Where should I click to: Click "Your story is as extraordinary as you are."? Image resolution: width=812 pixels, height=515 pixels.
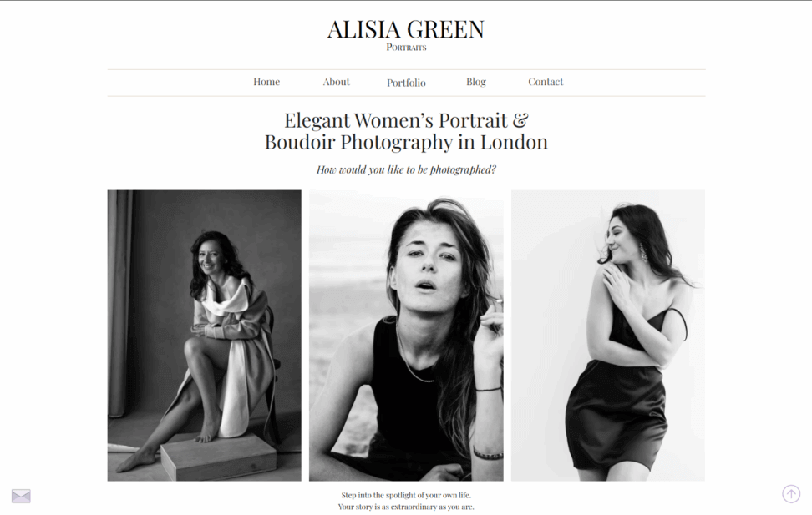(406, 507)
